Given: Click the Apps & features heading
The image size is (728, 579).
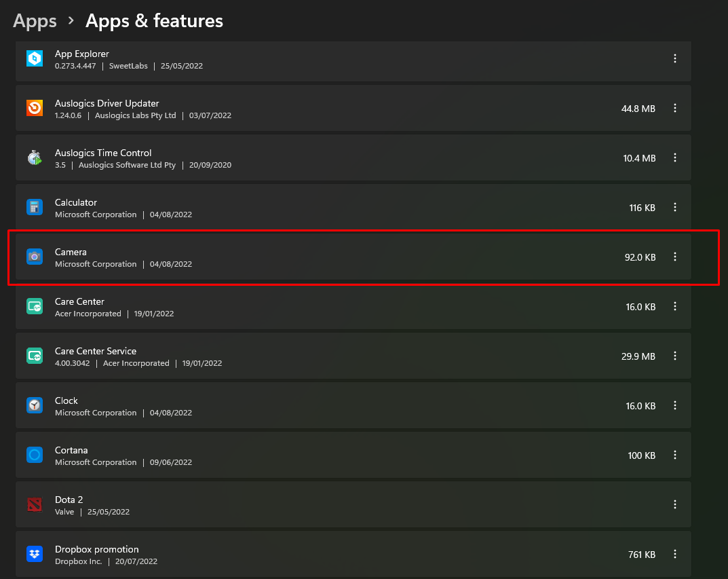Looking at the screenshot, I should (154, 21).
